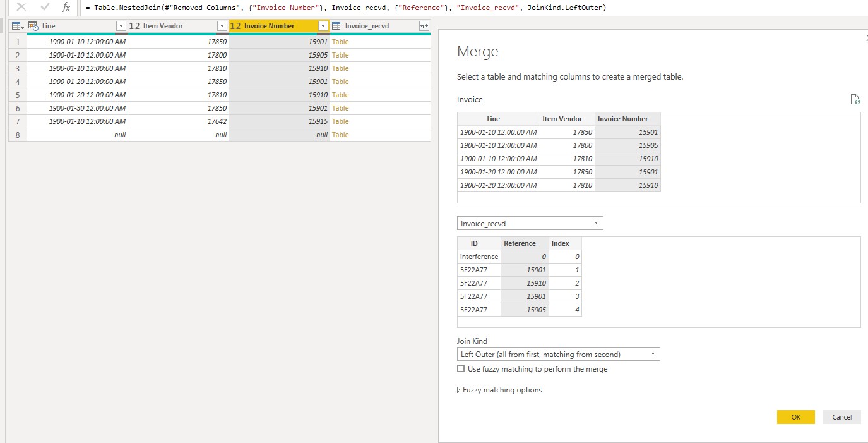
Task: Expand the Invoice_recvd column with the arrows icon
Action: click(x=424, y=26)
